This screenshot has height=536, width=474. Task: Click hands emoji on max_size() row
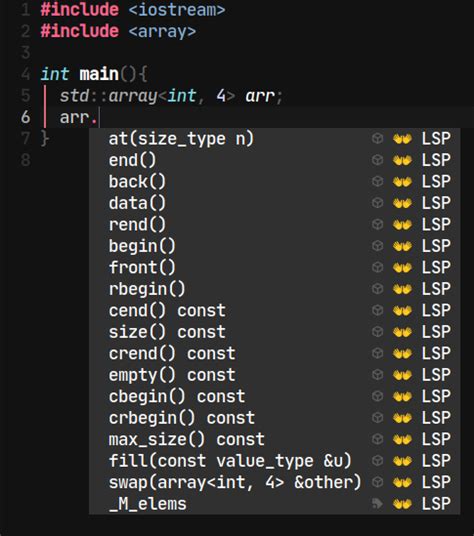pyautogui.click(x=402, y=440)
